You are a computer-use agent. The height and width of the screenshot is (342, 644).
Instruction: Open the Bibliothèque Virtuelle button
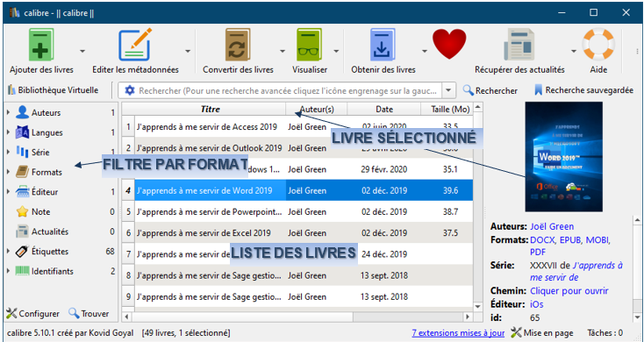click(x=53, y=90)
